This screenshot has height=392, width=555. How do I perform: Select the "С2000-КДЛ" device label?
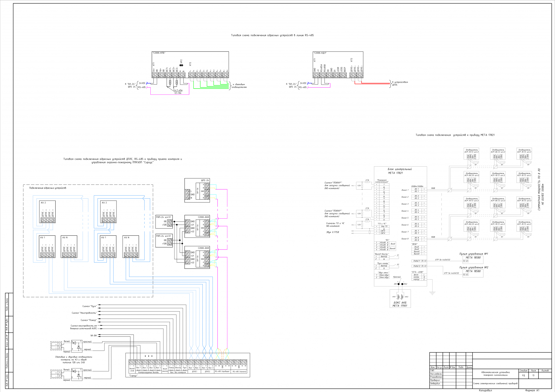pyautogui.click(x=320, y=53)
